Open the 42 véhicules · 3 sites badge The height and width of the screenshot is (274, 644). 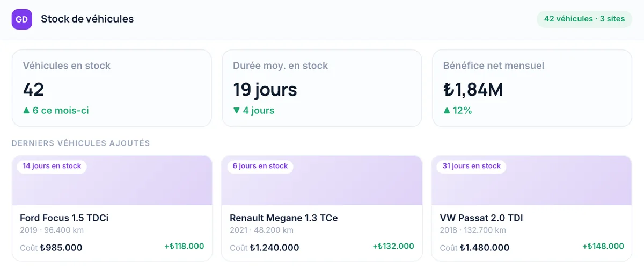point(584,19)
